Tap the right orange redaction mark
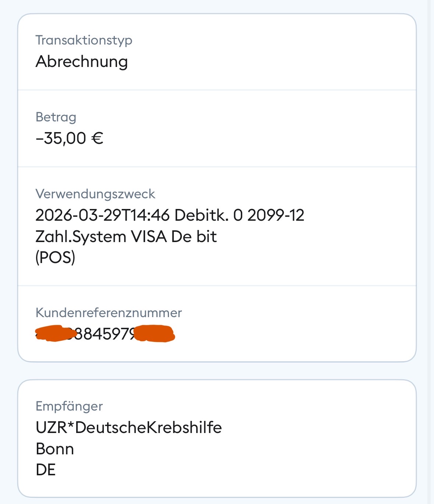The width and height of the screenshot is (434, 504). pos(155,334)
